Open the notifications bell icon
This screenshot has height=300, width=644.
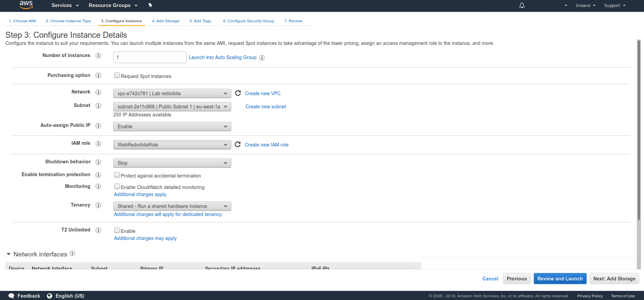pyautogui.click(x=522, y=5)
